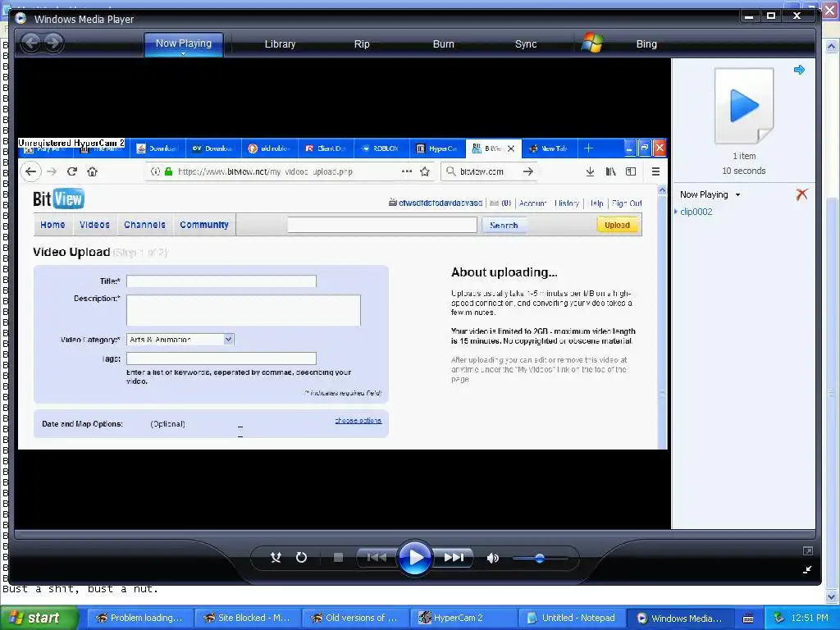View video in full screen

click(x=807, y=550)
